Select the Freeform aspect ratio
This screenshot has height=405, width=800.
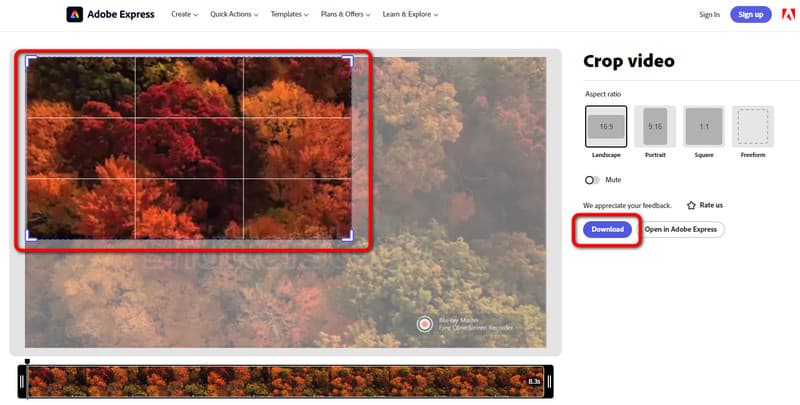point(753,126)
